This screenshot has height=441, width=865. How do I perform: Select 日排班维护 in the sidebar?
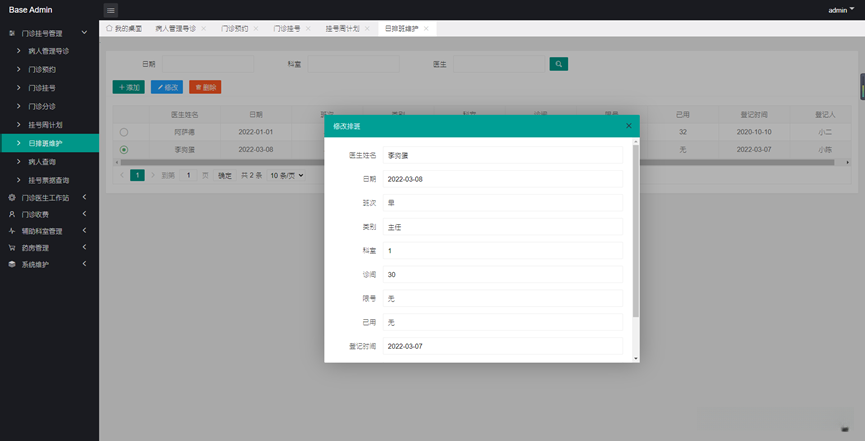click(49, 144)
